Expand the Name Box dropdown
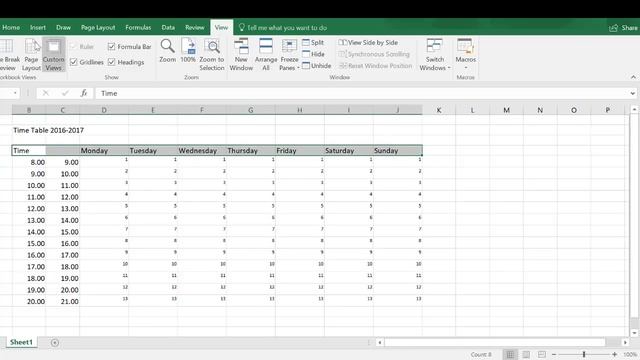This screenshot has width=640, height=360. pyautogui.click(x=15, y=93)
